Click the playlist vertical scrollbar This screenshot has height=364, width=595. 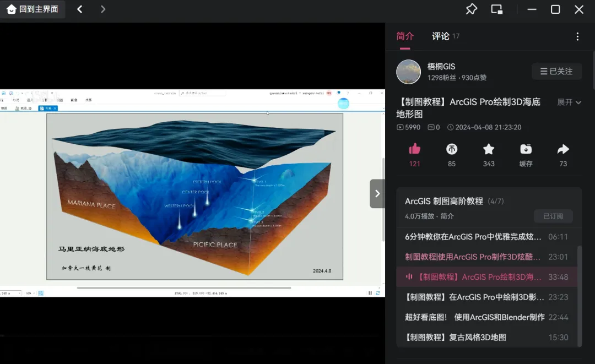(580, 296)
